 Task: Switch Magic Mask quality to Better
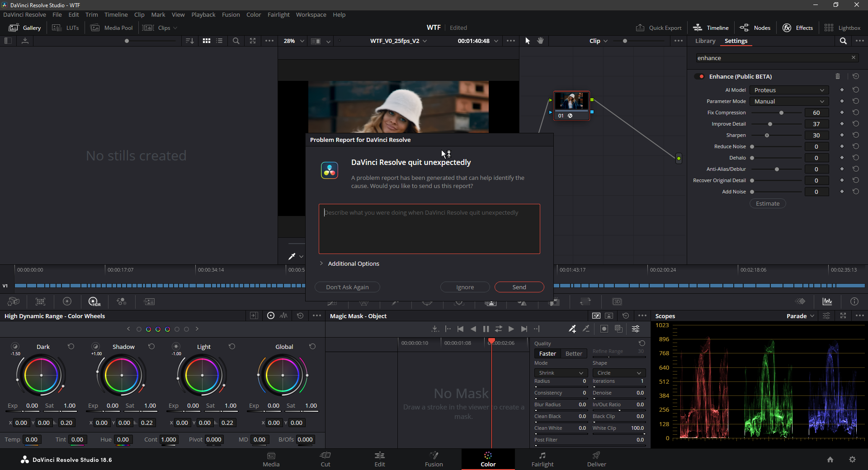(x=573, y=353)
